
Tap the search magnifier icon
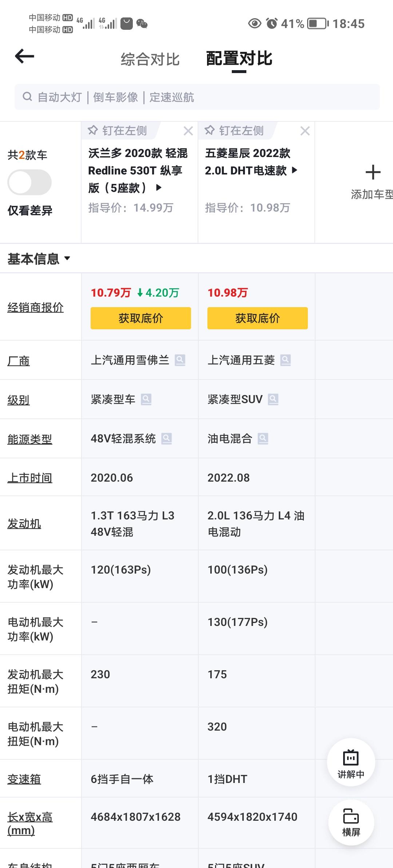pos(27,97)
